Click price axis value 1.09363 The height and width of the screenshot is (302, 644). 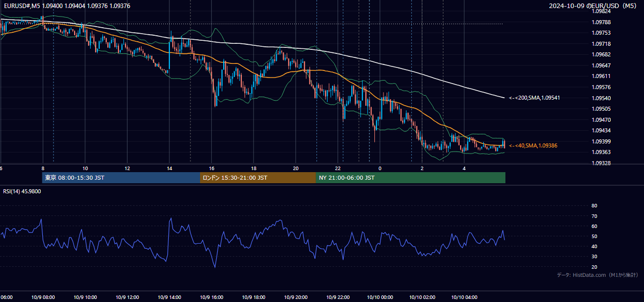pyautogui.click(x=601, y=152)
